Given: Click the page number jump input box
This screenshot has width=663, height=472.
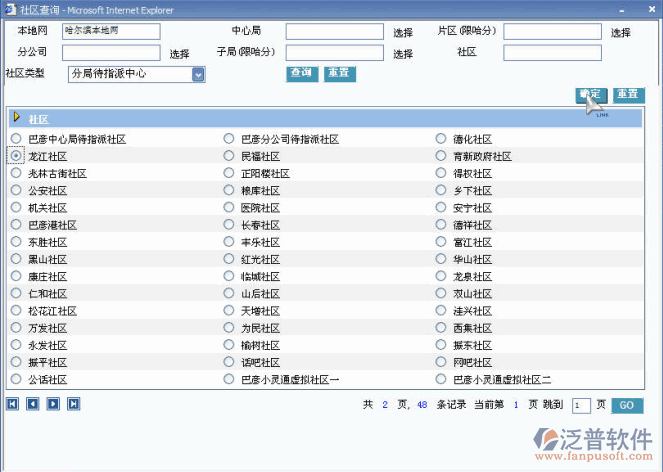Looking at the screenshot, I should [581, 406].
